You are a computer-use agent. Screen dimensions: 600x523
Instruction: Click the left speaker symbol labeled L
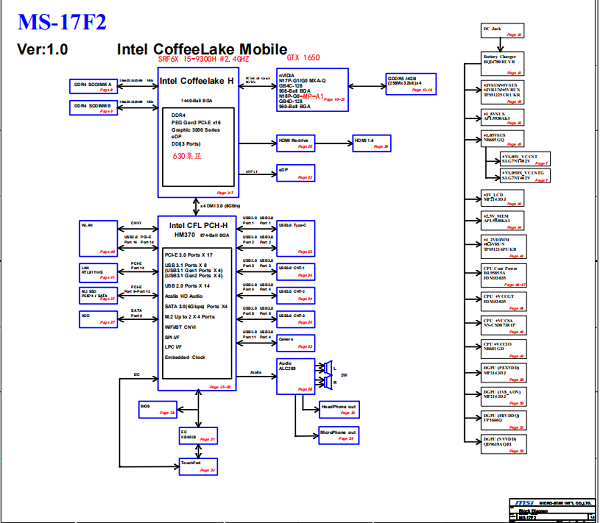(326, 368)
